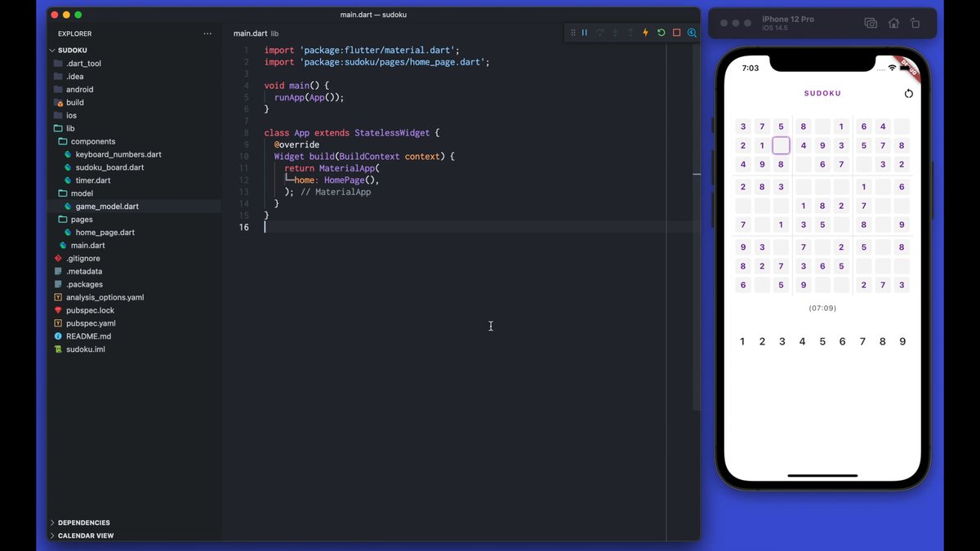Expand the CALENDAR VIEW section
The height and width of the screenshot is (551, 980).
click(x=85, y=535)
